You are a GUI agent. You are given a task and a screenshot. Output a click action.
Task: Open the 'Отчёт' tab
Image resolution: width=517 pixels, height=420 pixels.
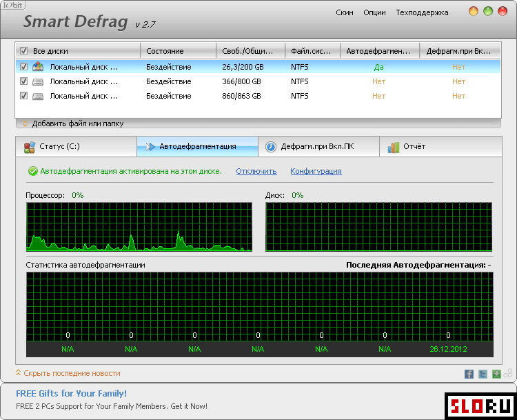tap(440, 146)
